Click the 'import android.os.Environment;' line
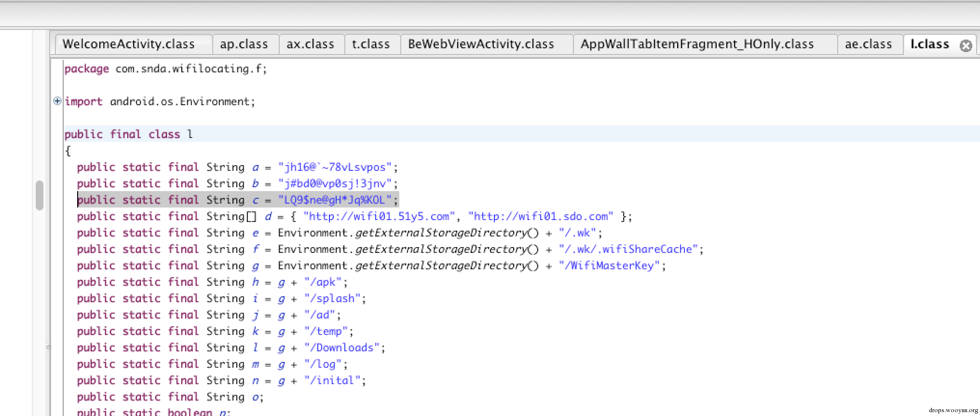The width and height of the screenshot is (980, 416). tap(160, 102)
